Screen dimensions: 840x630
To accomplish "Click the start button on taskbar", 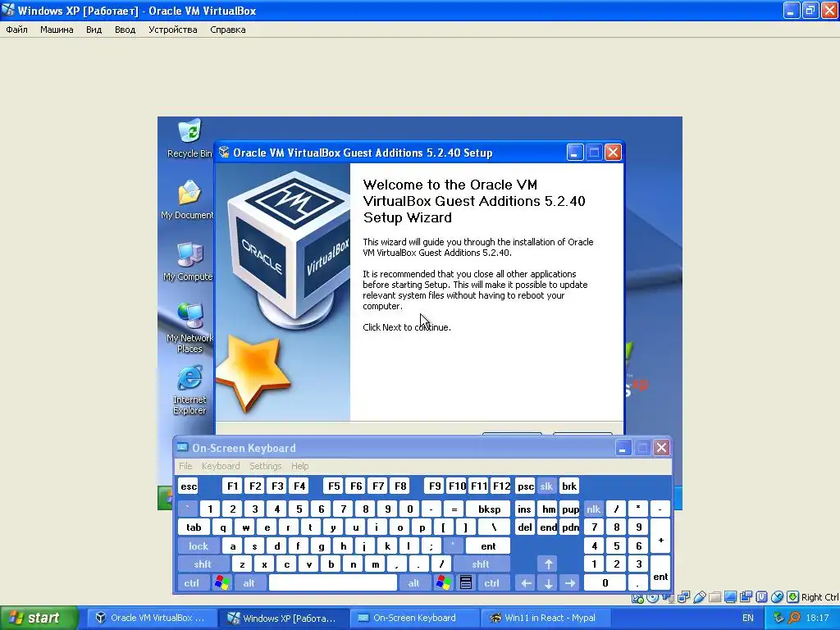I will coord(39,618).
